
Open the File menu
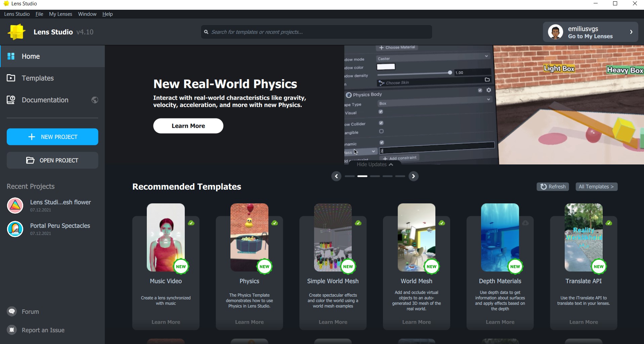point(39,14)
